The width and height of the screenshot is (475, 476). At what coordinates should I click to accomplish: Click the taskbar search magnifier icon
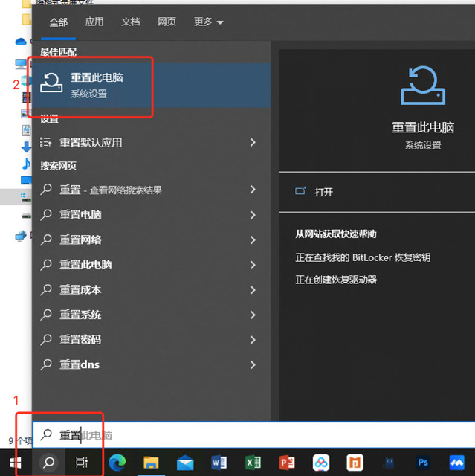click(48, 463)
